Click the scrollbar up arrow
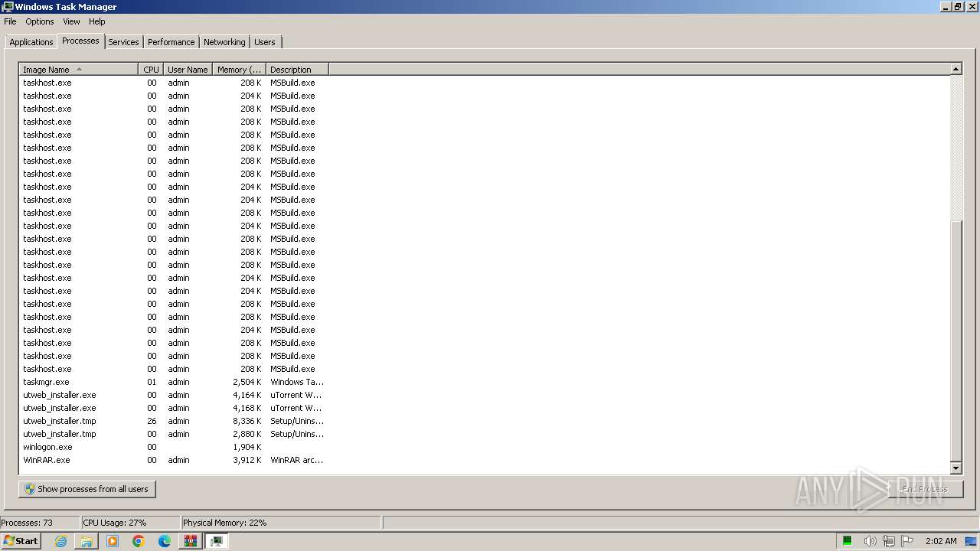Viewport: 980px width, 551px height. [955, 69]
